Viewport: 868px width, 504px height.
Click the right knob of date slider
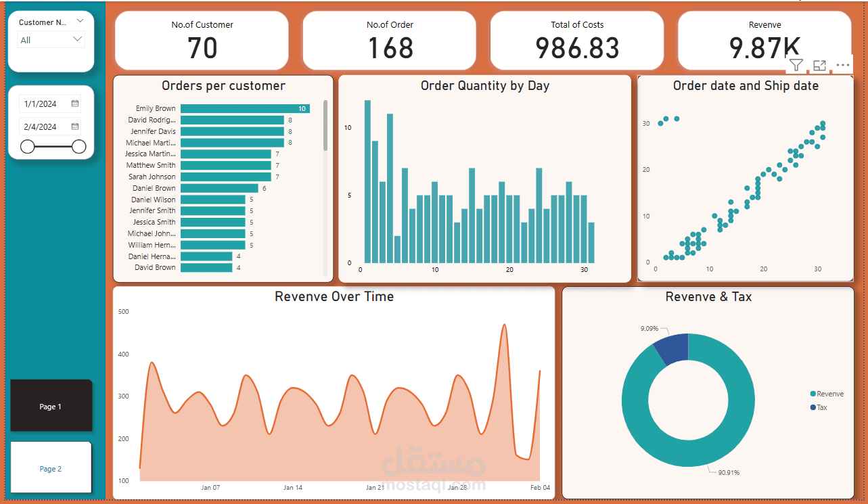(x=79, y=146)
